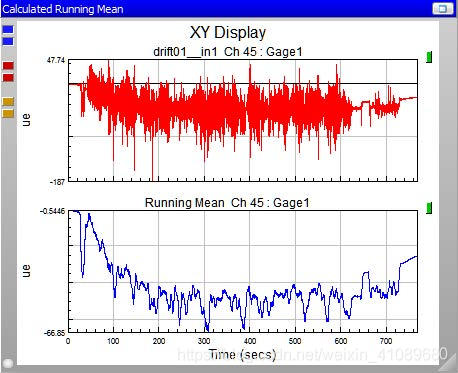Click the 700 tick label on time axis
This screenshot has width=458, height=373.
click(386, 341)
